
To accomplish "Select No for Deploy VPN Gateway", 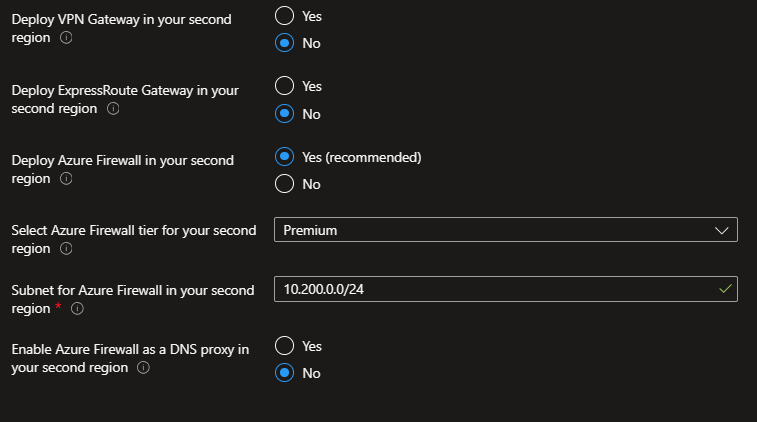I will pos(285,43).
